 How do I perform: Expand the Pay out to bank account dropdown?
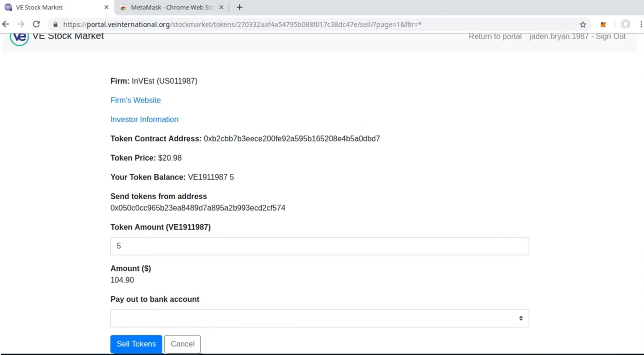pos(320,318)
